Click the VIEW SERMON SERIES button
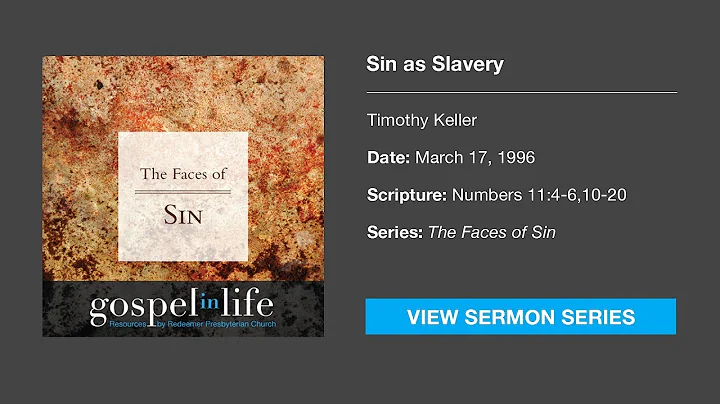The width and height of the screenshot is (720, 404). coord(520,317)
